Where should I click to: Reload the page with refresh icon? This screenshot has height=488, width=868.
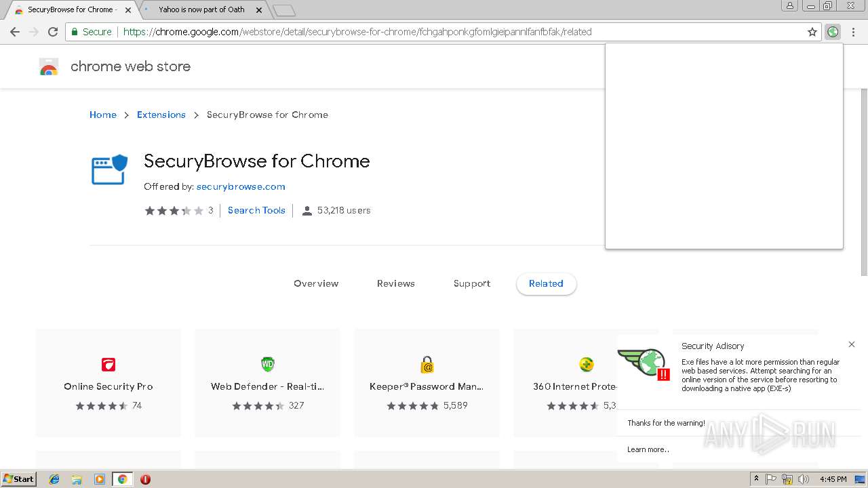(x=53, y=32)
